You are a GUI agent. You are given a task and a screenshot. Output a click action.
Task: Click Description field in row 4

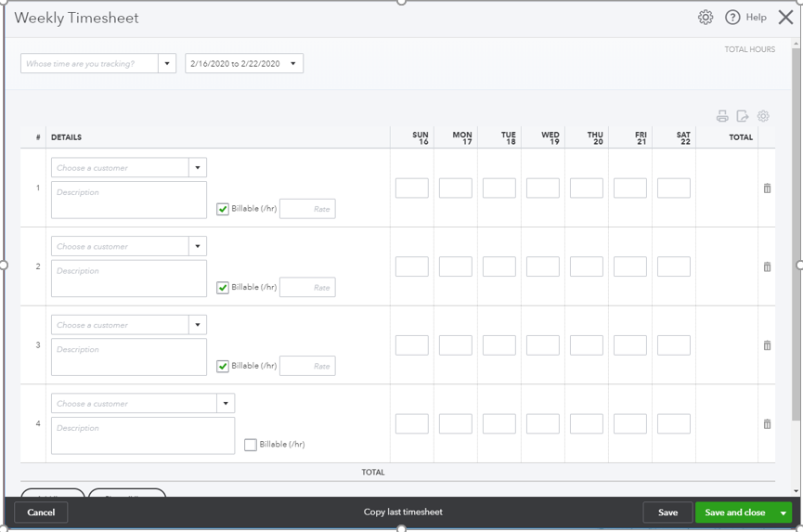click(x=143, y=435)
